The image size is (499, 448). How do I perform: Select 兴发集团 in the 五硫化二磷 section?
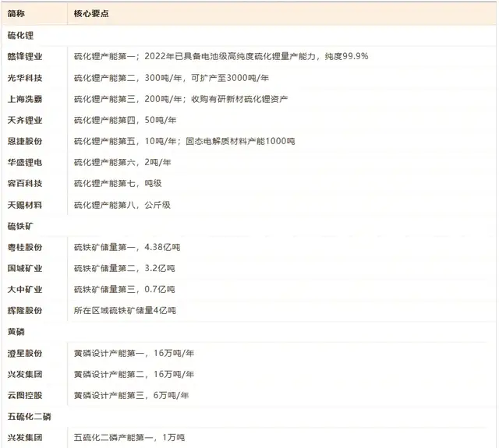(x=25, y=438)
